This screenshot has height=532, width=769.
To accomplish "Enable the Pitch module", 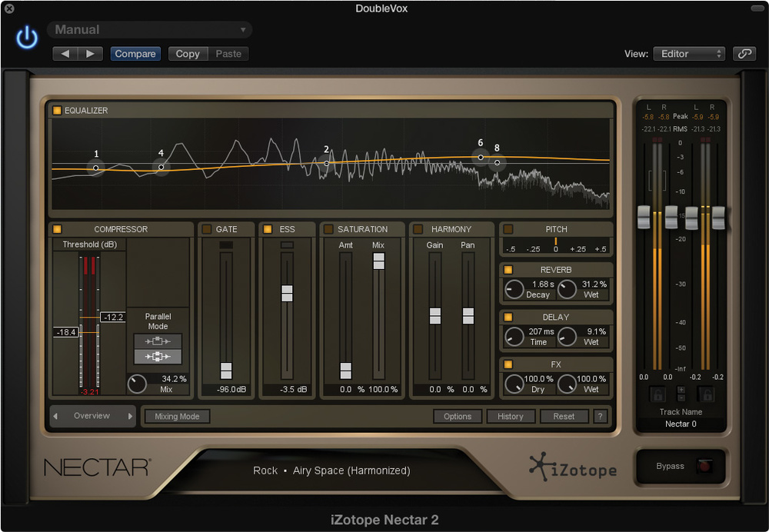I will pyautogui.click(x=508, y=229).
